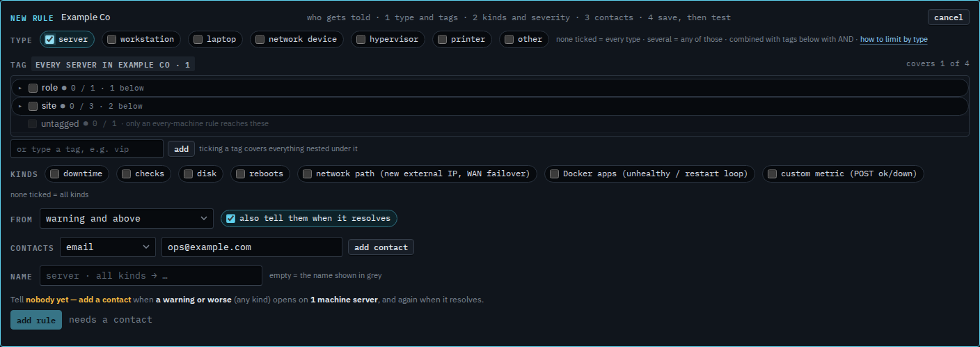Tick the workstation type checkbox

point(111,40)
